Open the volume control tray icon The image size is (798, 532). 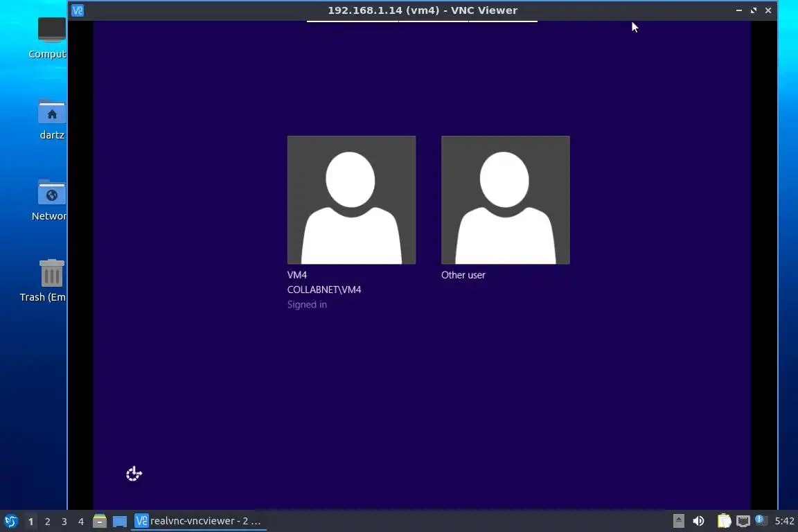pyautogui.click(x=699, y=521)
